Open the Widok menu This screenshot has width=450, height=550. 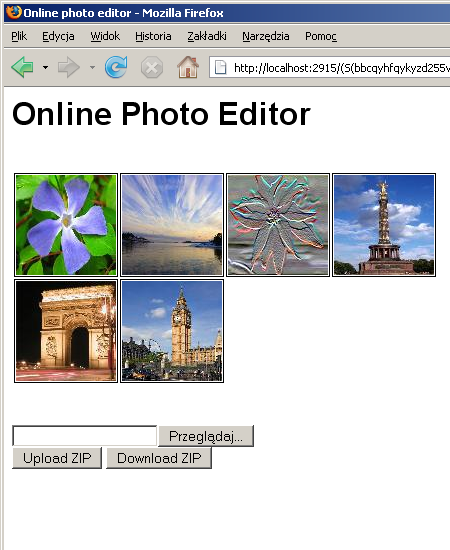(105, 36)
